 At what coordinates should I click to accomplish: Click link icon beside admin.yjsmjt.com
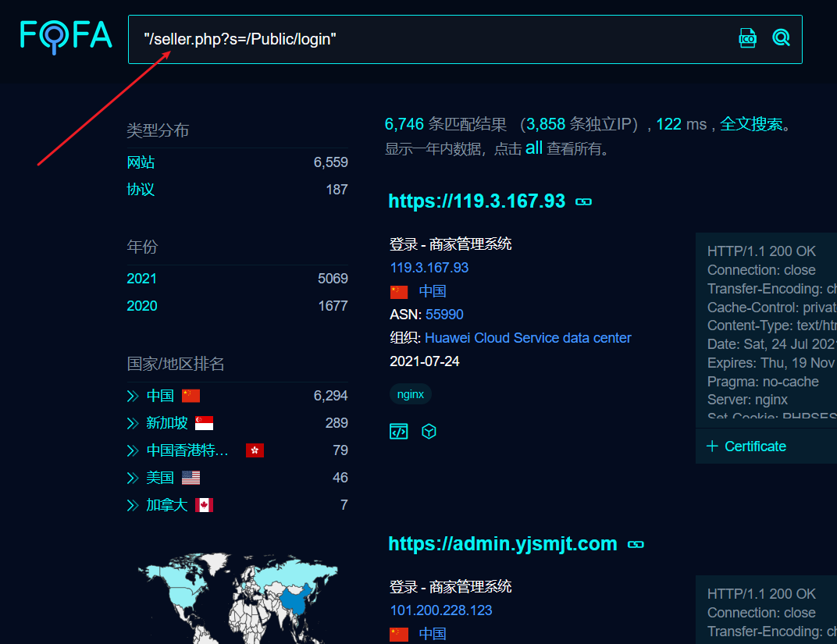(636, 544)
